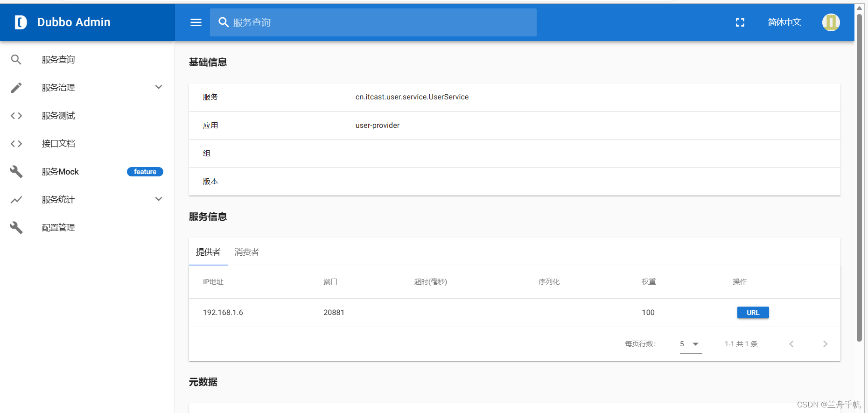Open the rows-per-page dropdown showing 5

[691, 344]
